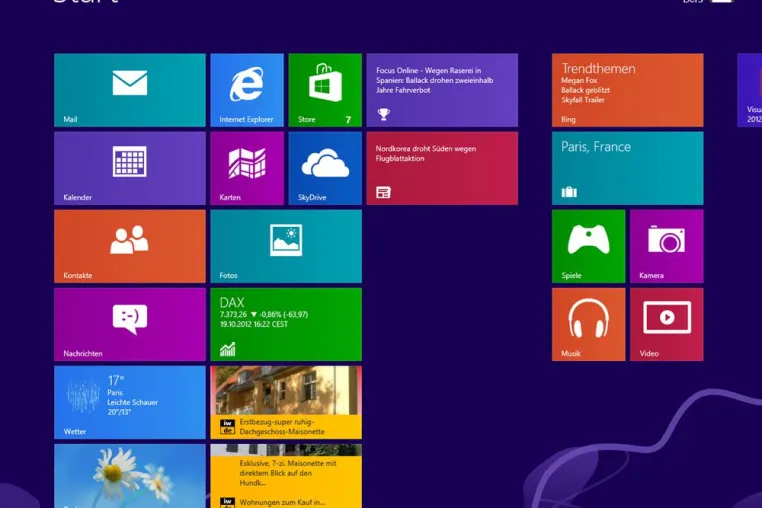Open the Focus Online sports news tile

click(442, 90)
